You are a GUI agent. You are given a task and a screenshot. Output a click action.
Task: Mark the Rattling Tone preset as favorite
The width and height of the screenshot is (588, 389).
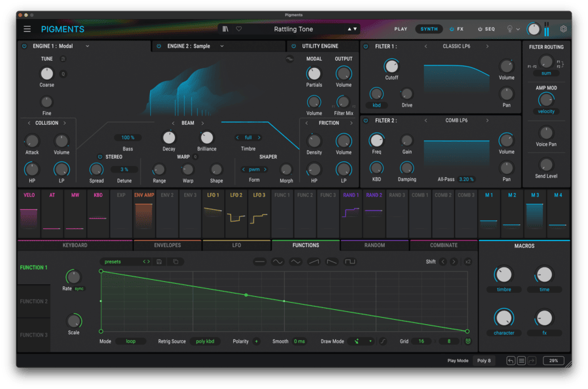(239, 29)
